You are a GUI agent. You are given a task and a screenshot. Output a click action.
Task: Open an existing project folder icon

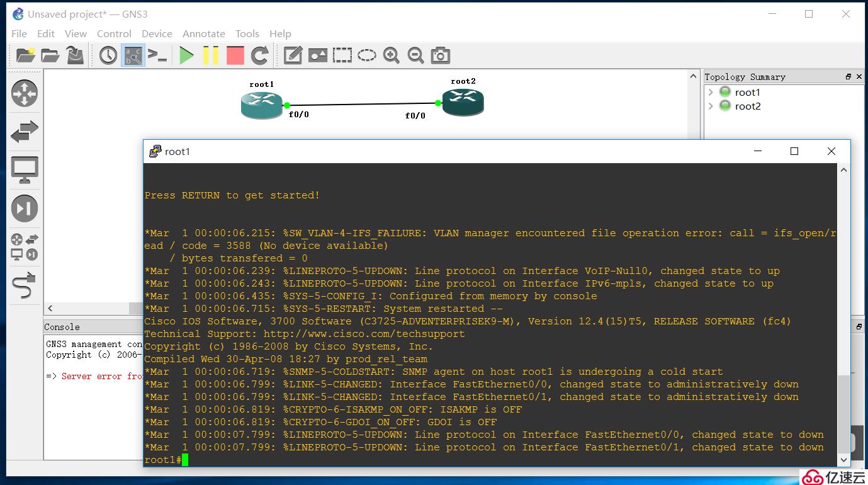pyautogui.click(x=50, y=55)
